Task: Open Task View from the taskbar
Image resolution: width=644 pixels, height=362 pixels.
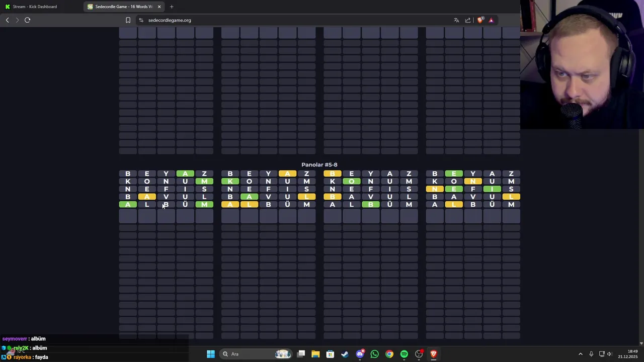Action: (x=301, y=354)
